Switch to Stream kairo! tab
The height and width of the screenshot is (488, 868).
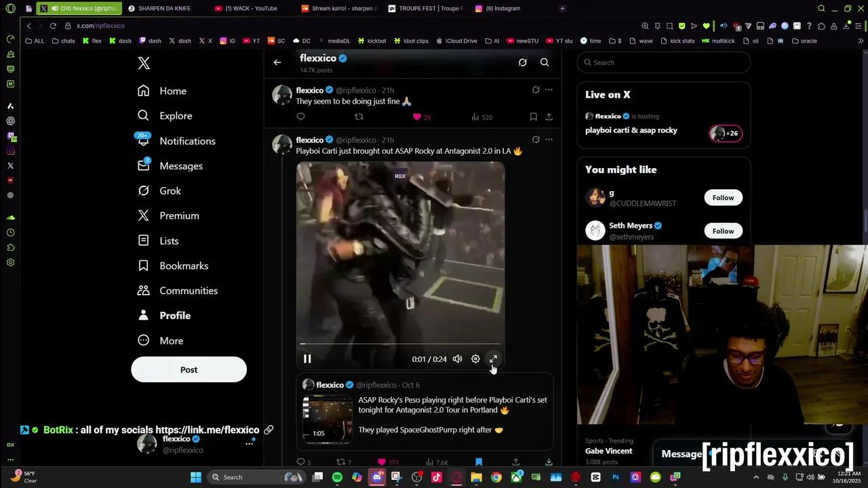339,8
